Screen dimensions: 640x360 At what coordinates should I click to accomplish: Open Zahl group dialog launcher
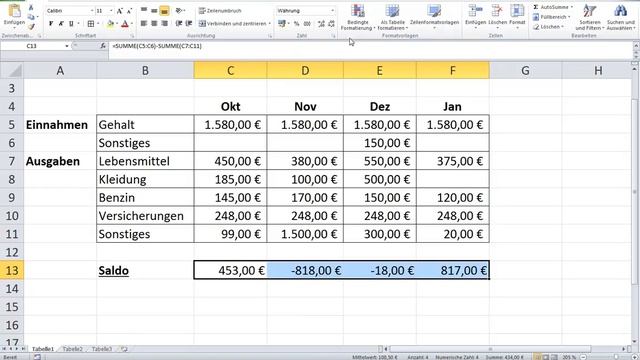click(333, 36)
